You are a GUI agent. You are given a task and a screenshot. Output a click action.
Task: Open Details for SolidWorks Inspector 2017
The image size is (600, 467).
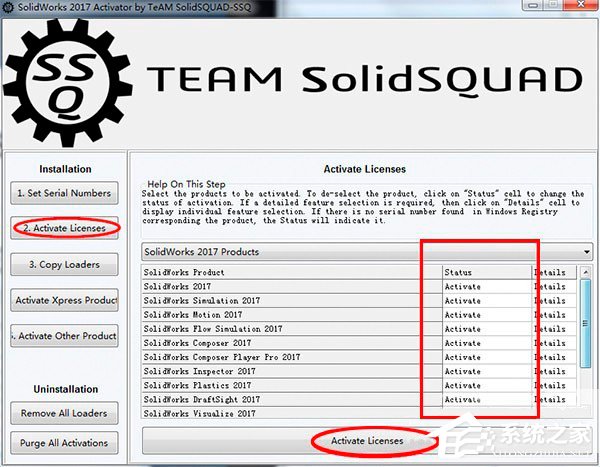pyautogui.click(x=554, y=371)
